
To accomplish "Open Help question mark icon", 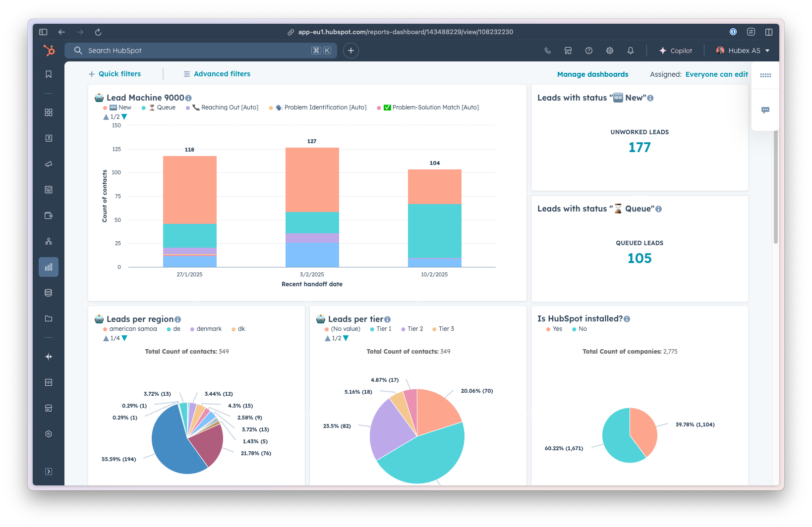I will 589,51.
